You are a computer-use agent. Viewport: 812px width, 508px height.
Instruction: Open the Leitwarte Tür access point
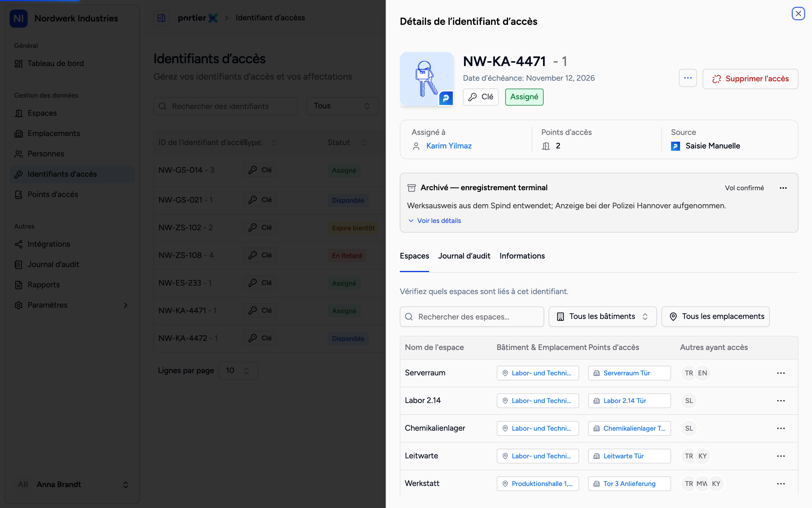[630, 456]
